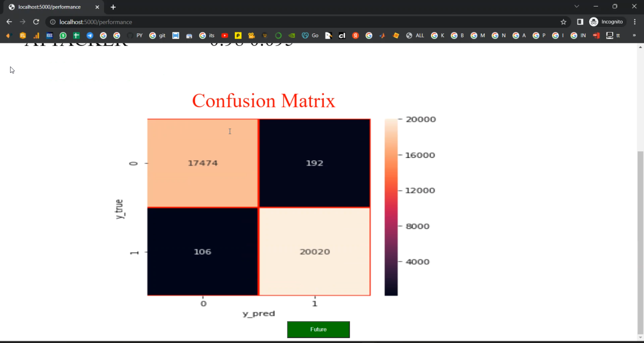644x343 pixels.
Task: Open the IEEE bookmark
Action: pos(49,36)
